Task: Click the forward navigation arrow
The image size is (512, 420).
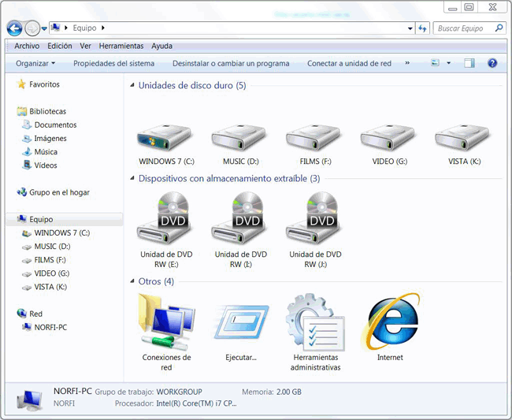Action: tap(32, 28)
